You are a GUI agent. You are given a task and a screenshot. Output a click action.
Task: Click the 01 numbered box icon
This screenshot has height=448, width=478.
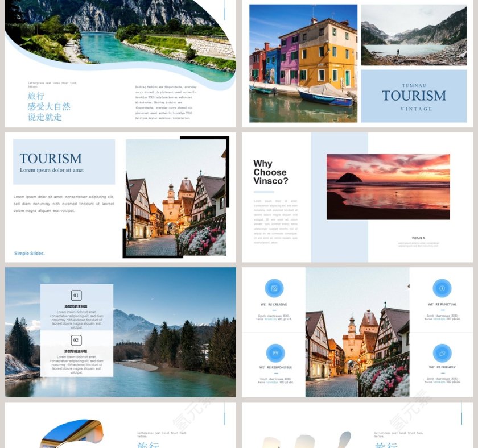(x=76, y=295)
